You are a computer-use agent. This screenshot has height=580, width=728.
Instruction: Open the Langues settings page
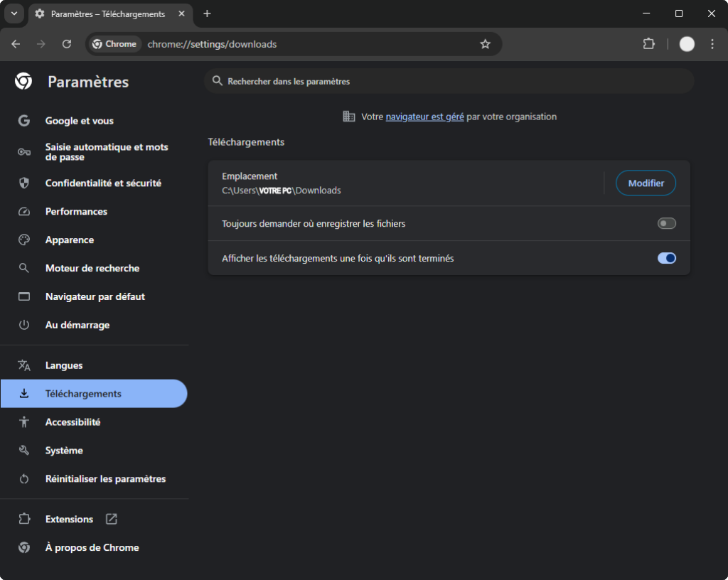tap(64, 365)
